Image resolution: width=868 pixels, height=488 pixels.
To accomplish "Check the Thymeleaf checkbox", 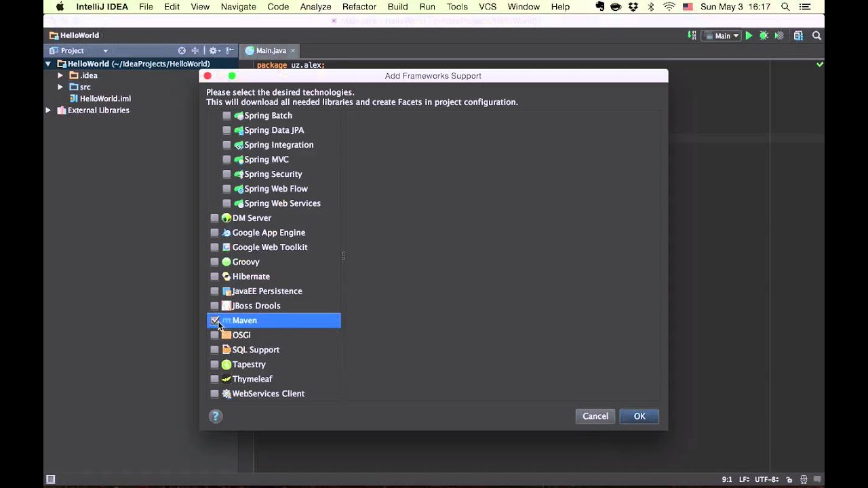I will point(214,380).
